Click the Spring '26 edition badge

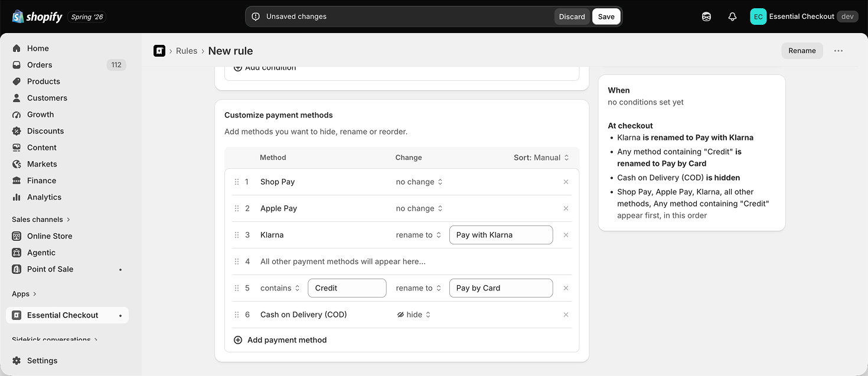[87, 17]
